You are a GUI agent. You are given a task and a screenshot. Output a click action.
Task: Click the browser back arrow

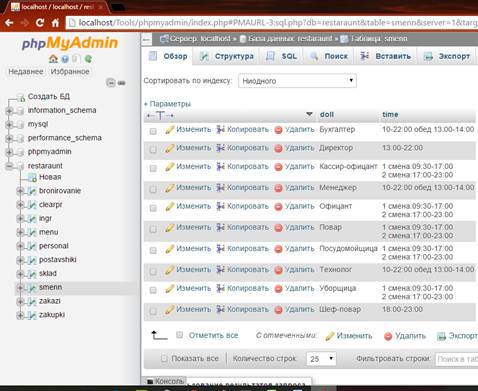click(x=9, y=23)
